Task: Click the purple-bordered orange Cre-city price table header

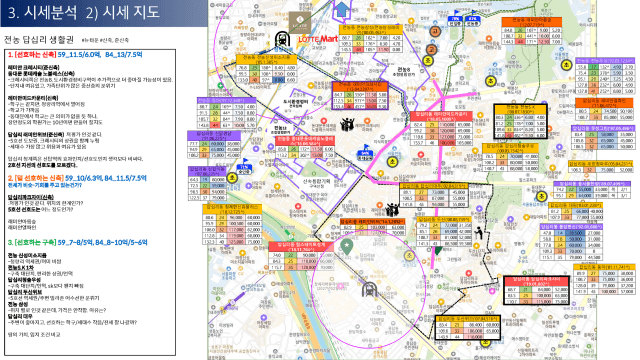Action: tap(360, 87)
